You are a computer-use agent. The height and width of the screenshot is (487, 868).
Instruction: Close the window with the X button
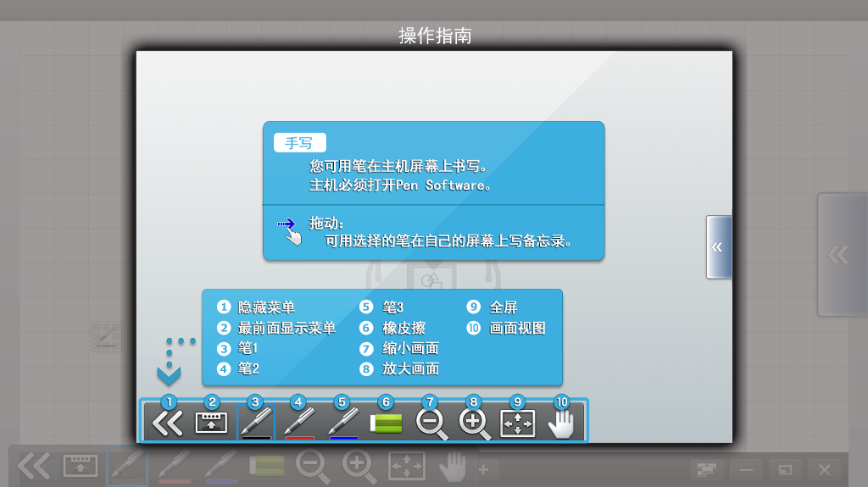[824, 469]
